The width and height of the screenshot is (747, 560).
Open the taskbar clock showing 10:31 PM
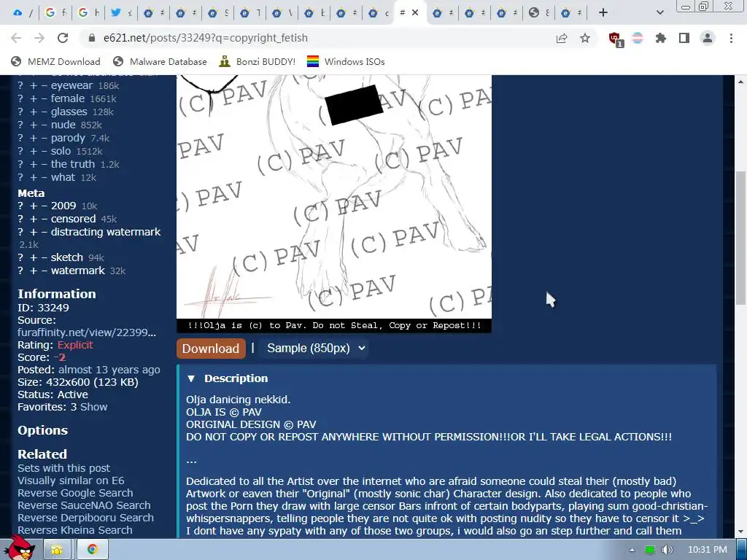[708, 550]
